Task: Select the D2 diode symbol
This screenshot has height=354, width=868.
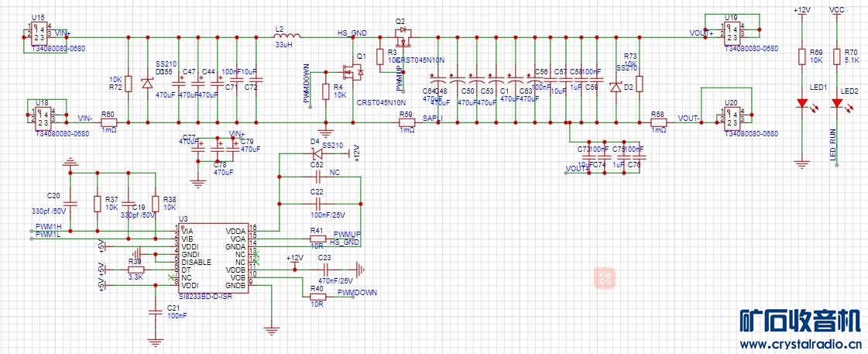Action: point(616,87)
